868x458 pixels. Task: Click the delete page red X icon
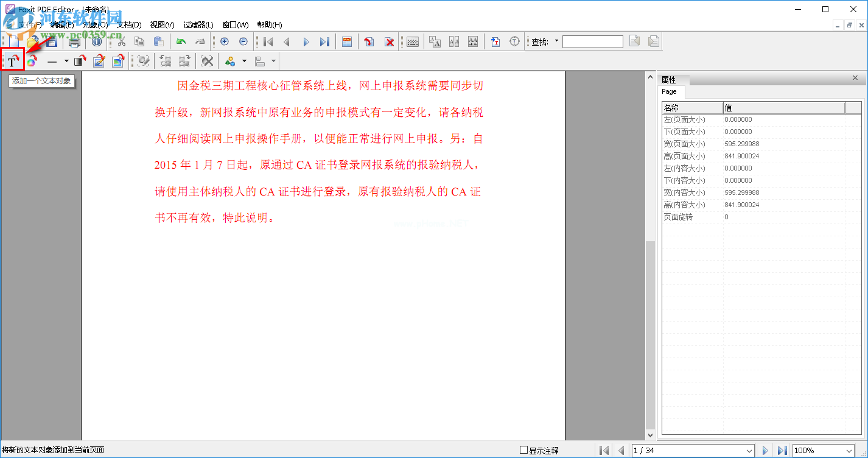(x=388, y=41)
